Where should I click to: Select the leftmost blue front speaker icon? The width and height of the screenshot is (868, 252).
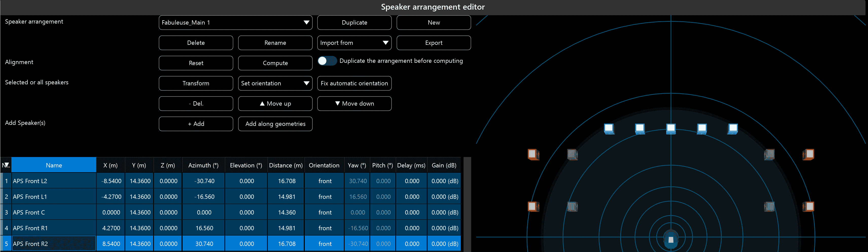coord(609,128)
